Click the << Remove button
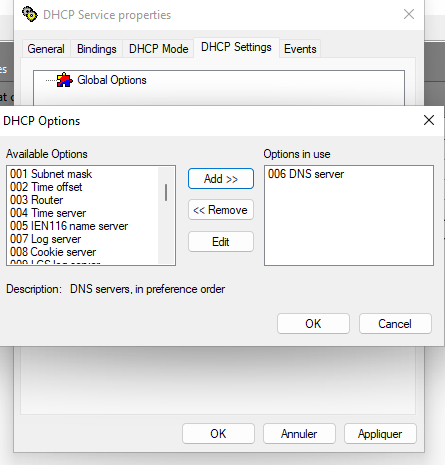The image size is (445, 465). (221, 210)
